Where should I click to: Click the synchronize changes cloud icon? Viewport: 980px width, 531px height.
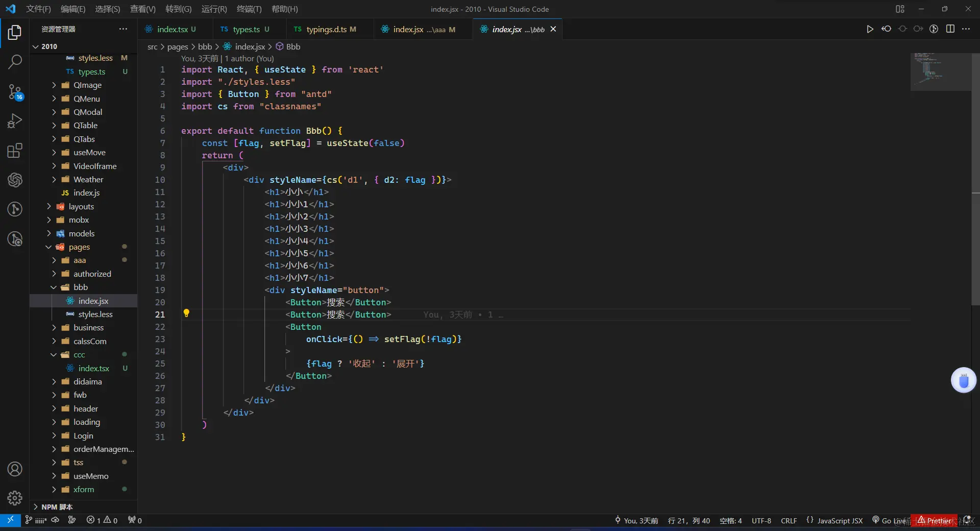[55, 520]
